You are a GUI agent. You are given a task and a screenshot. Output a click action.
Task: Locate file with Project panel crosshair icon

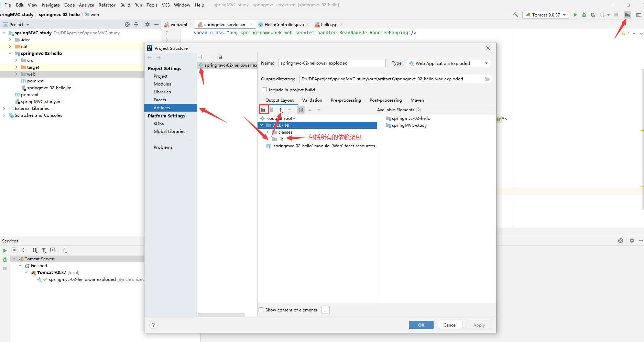[127, 24]
